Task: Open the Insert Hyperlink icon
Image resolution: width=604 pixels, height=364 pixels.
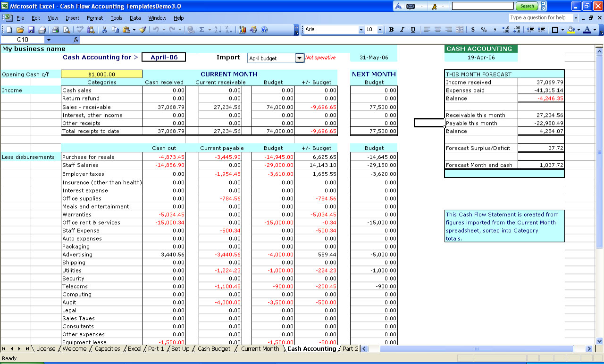Action: click(190, 30)
